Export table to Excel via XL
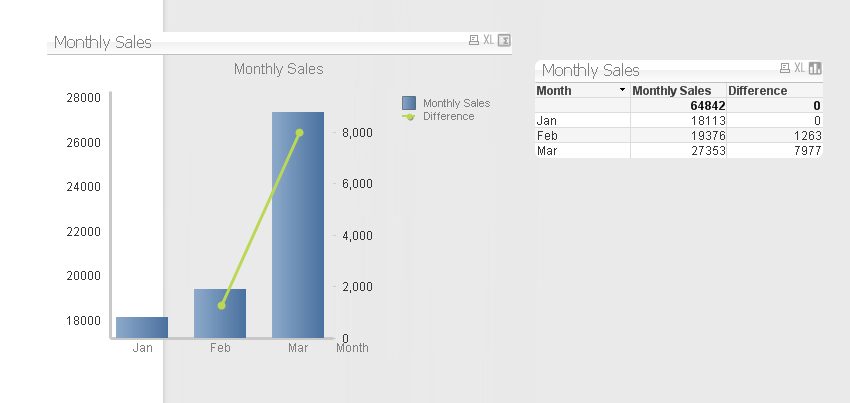The width and height of the screenshot is (850, 403). 800,68
